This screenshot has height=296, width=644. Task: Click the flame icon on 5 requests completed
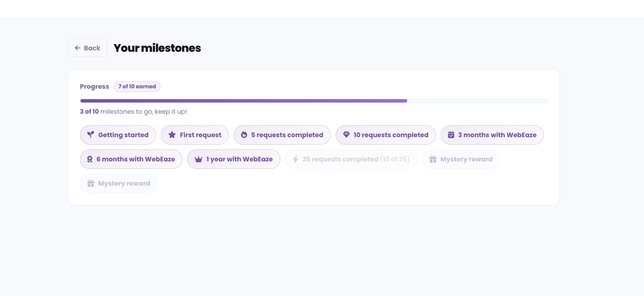(x=244, y=135)
